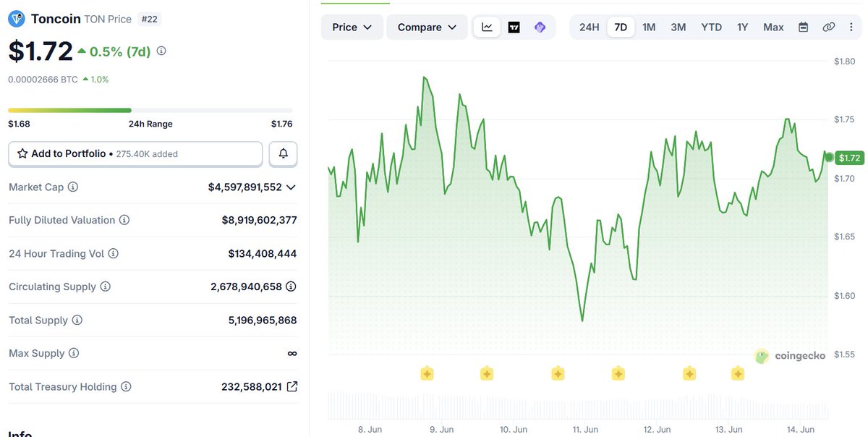Open the Compare dropdown
The image size is (868, 437).
click(x=427, y=27)
